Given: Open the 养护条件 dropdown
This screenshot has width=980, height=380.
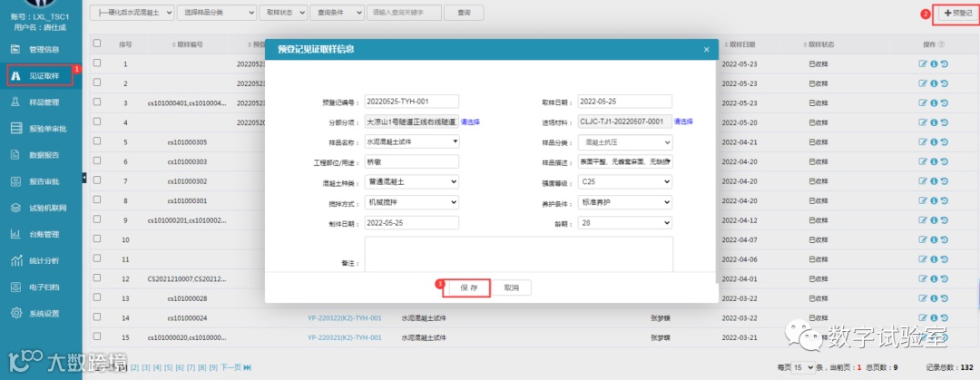Looking at the screenshot, I should (625, 202).
